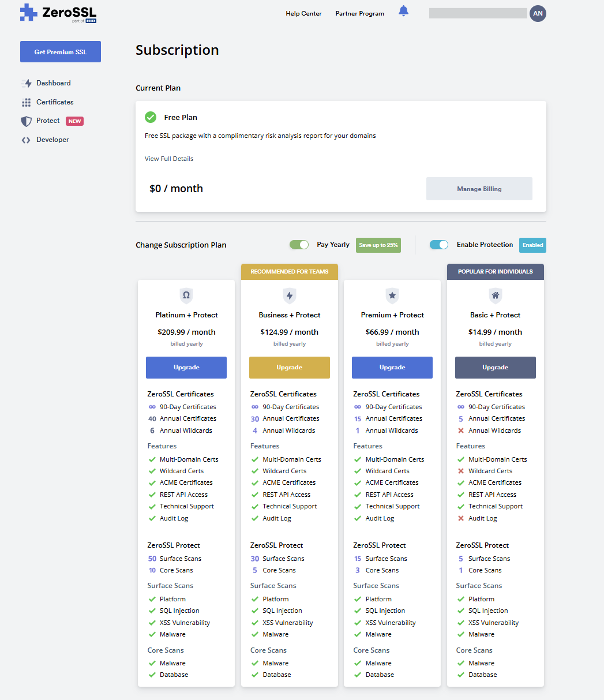
Task: Open the Partner Program menu item
Action: tap(359, 13)
